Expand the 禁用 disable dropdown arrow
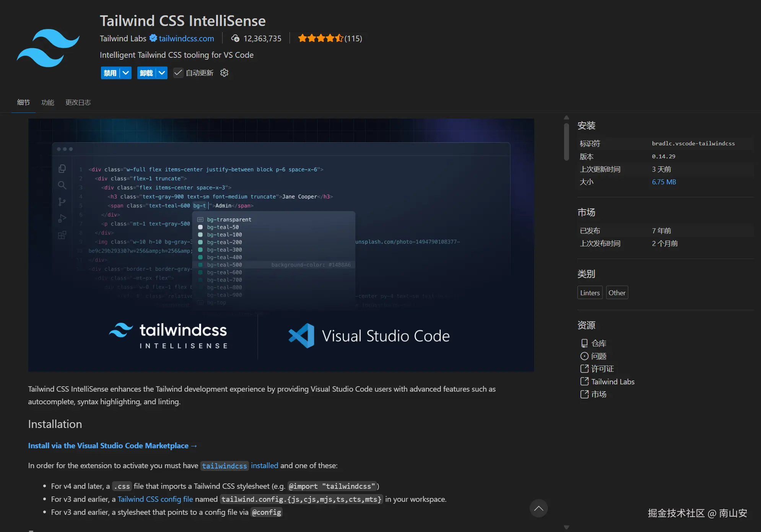Image resolution: width=761 pixels, height=532 pixels. pyautogui.click(x=126, y=73)
